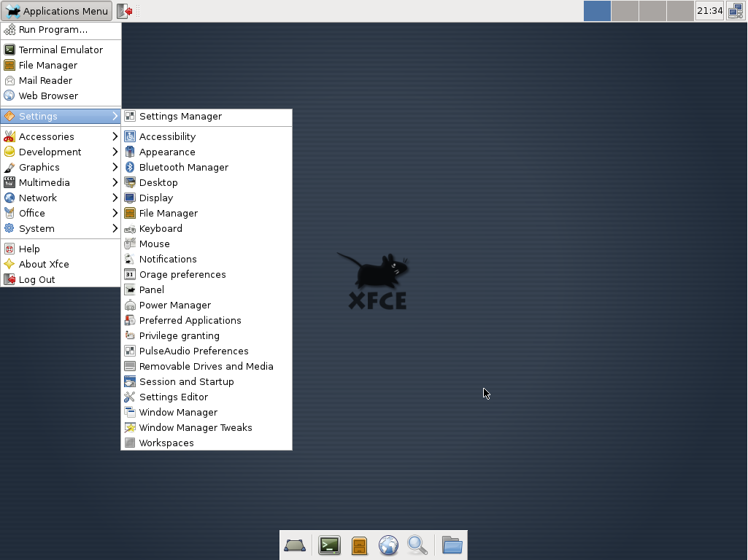The image size is (748, 560).
Task: Open Workspaces settings entry
Action: tap(206, 443)
